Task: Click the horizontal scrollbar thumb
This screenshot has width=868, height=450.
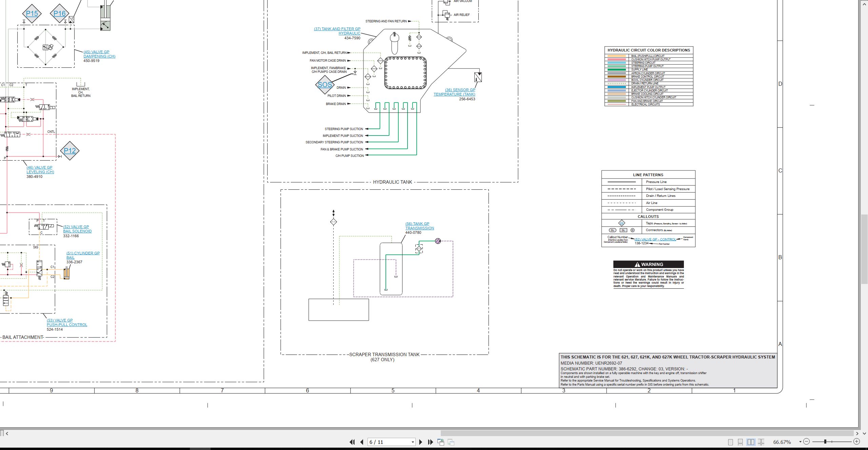Action: pyautogui.click(x=647, y=433)
